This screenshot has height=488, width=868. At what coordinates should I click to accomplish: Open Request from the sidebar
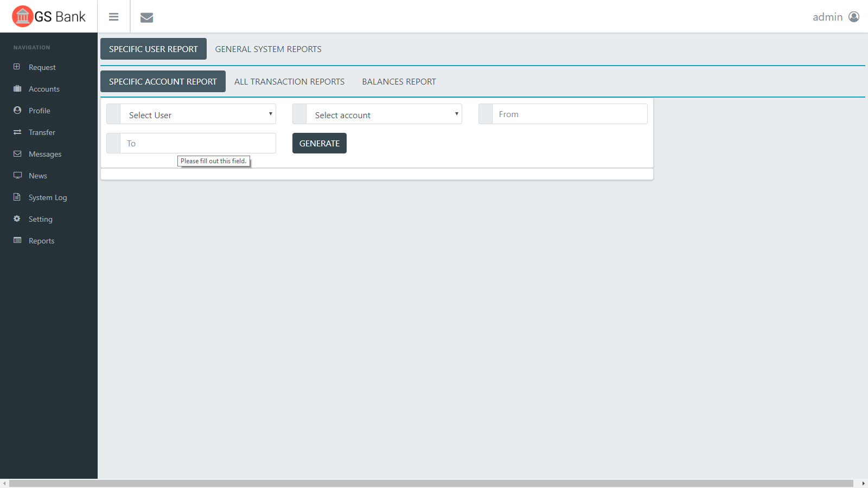click(x=42, y=67)
